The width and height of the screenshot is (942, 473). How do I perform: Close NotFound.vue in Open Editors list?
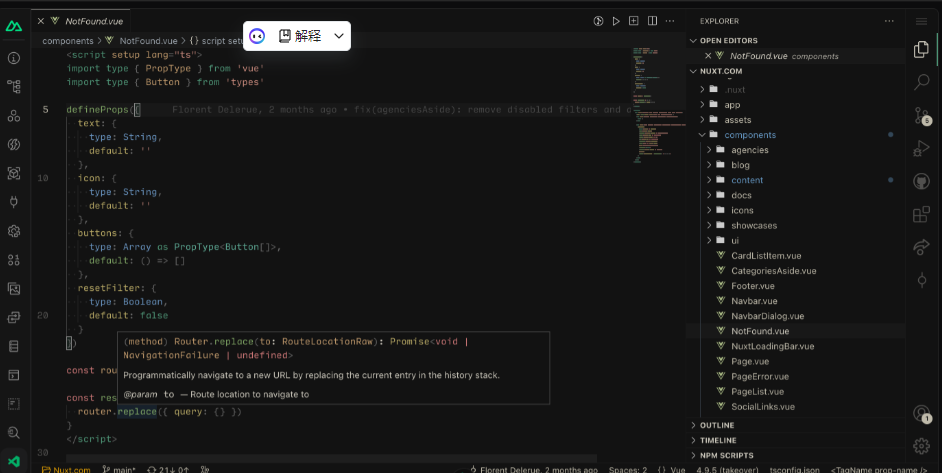[x=708, y=56]
